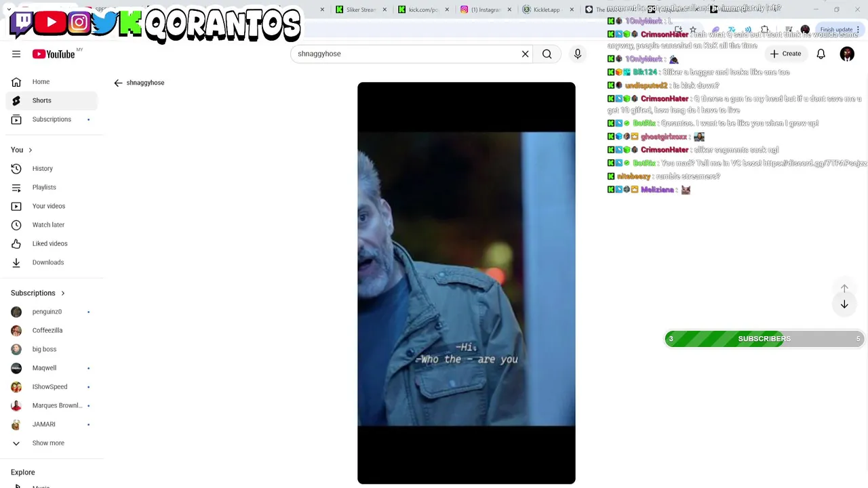Screen dimensions: 868x488
Task: Click the Watch later clock icon
Action: point(16,225)
